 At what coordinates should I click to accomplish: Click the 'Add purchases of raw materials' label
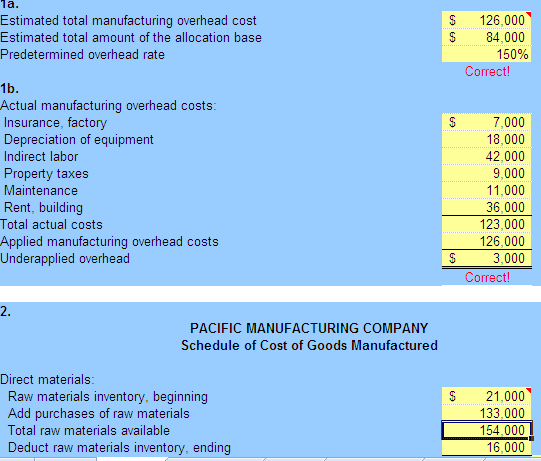point(99,413)
